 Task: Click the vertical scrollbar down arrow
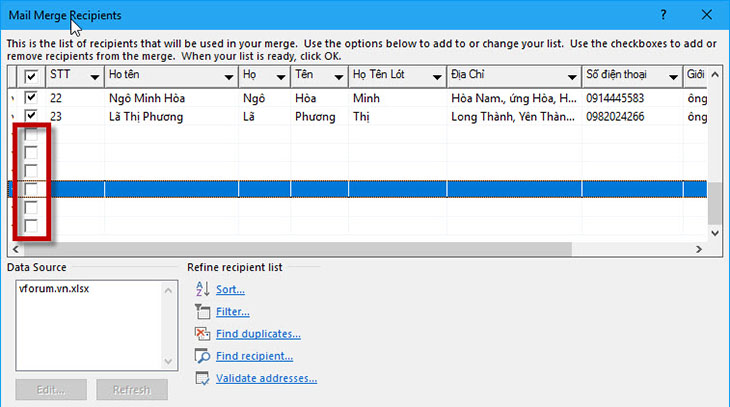(714, 232)
